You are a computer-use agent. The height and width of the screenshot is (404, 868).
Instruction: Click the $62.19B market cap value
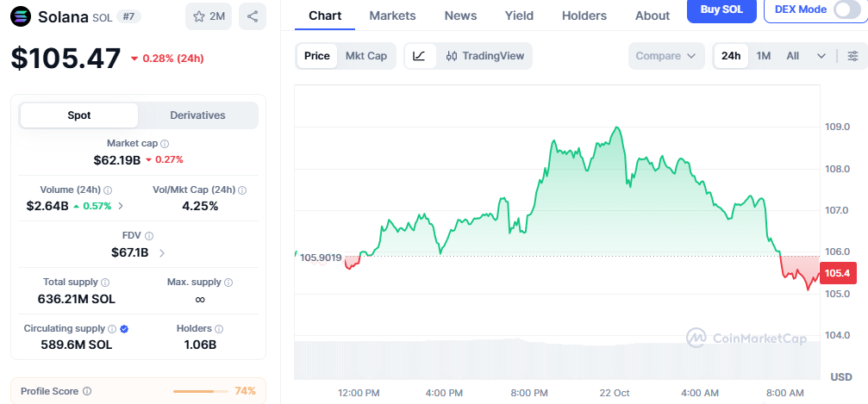(x=117, y=160)
